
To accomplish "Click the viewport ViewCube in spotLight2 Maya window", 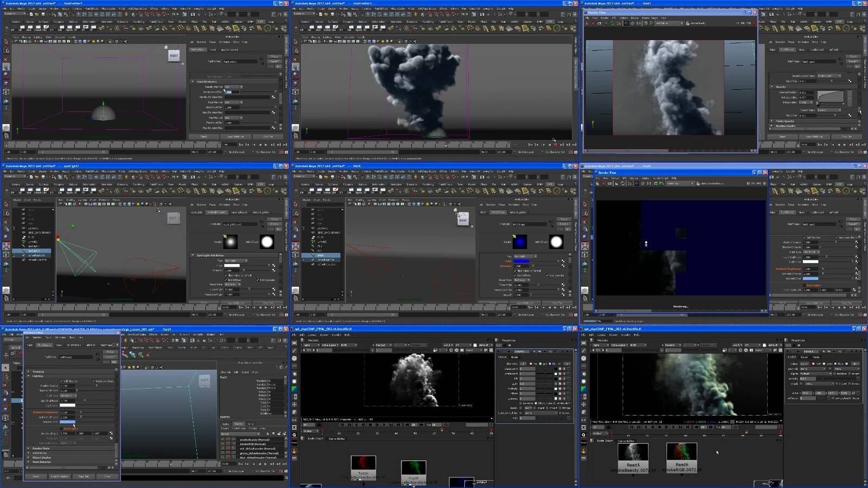I will [x=173, y=218].
